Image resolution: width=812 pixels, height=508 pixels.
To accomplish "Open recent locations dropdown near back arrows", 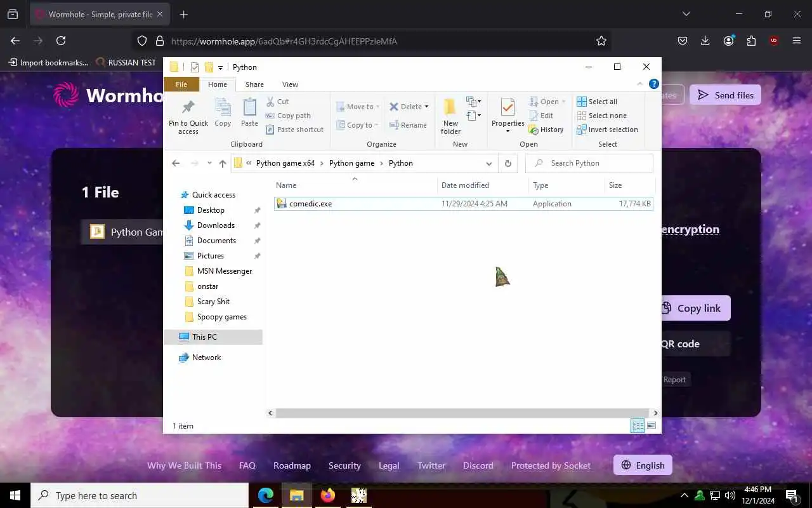I will (209, 163).
